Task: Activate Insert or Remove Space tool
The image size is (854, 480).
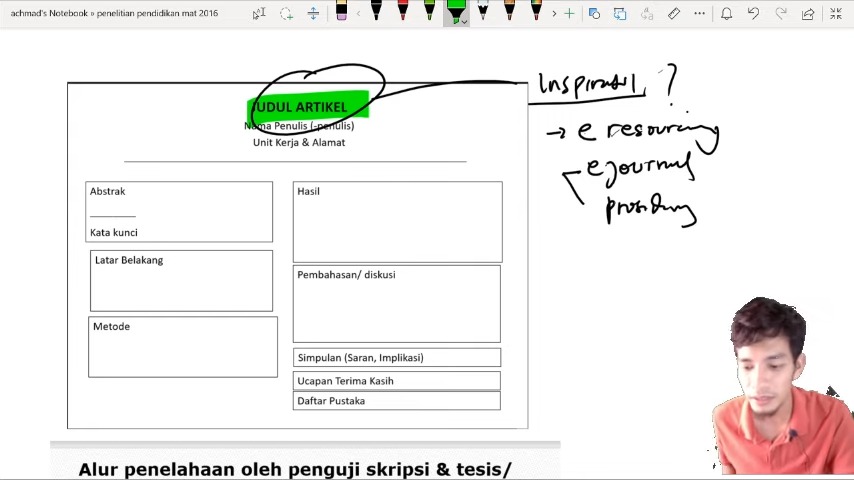Action: pyautogui.click(x=313, y=13)
